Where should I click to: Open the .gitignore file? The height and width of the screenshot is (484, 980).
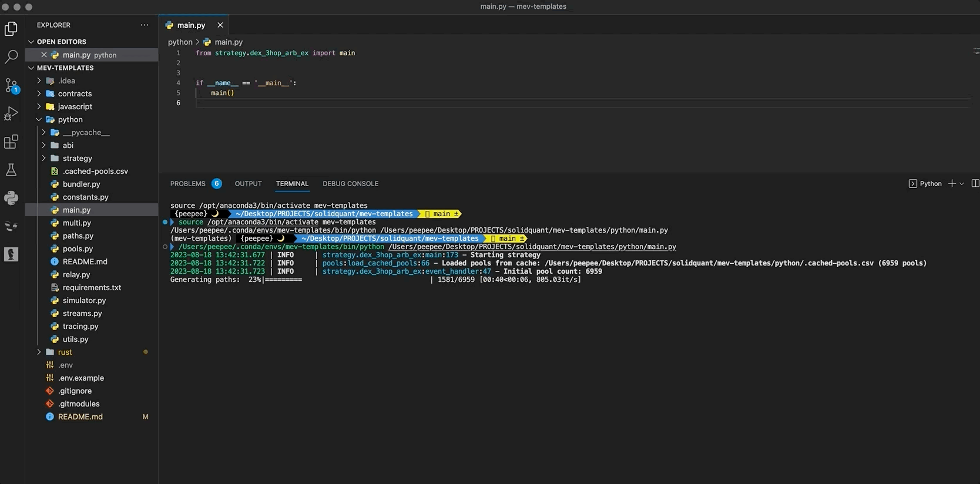[92, 391]
